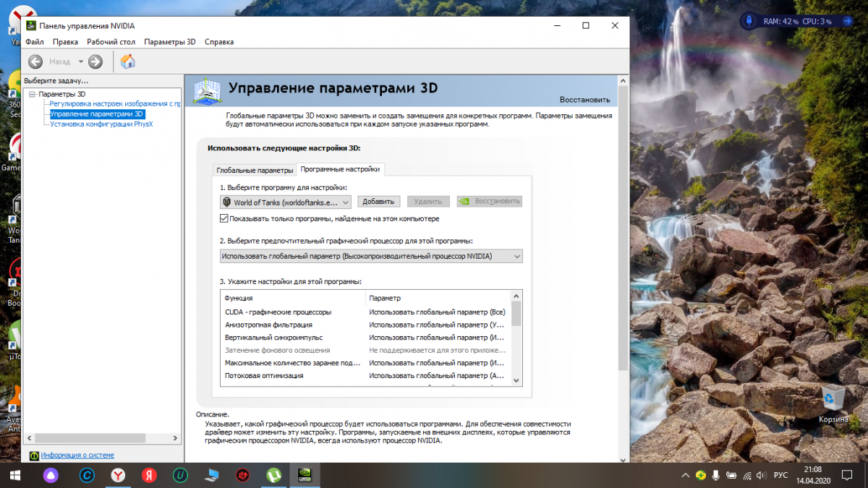Open the Back button history dropdown arrow

click(81, 62)
